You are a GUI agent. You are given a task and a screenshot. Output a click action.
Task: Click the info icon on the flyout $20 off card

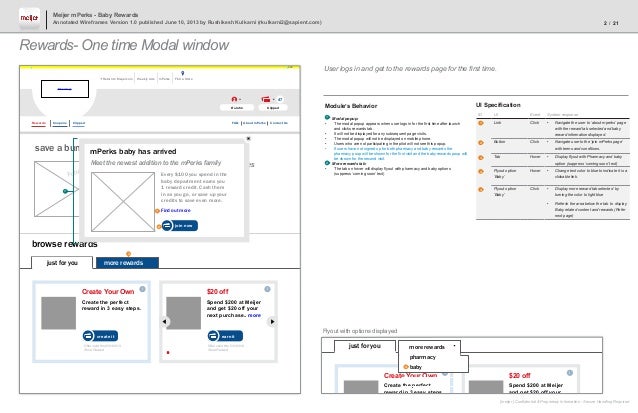[x=570, y=373]
